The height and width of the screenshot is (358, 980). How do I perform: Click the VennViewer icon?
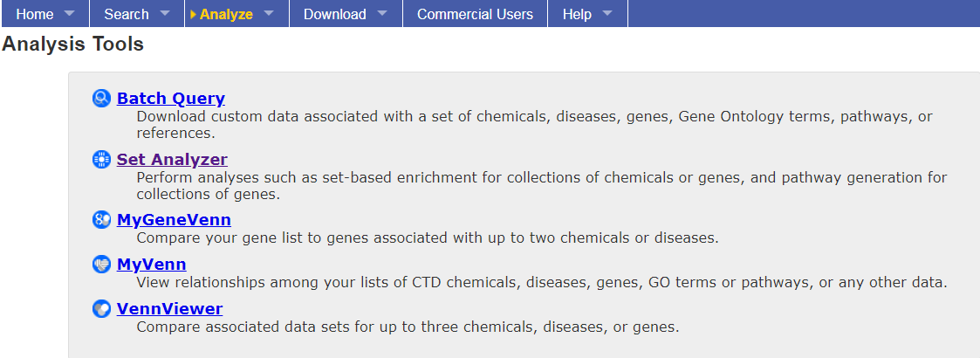[101, 309]
